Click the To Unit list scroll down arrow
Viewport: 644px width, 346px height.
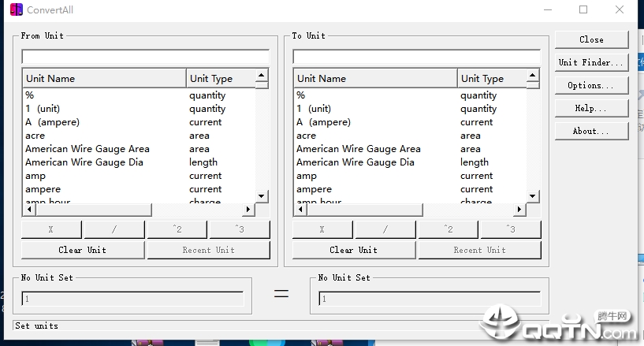(533, 196)
